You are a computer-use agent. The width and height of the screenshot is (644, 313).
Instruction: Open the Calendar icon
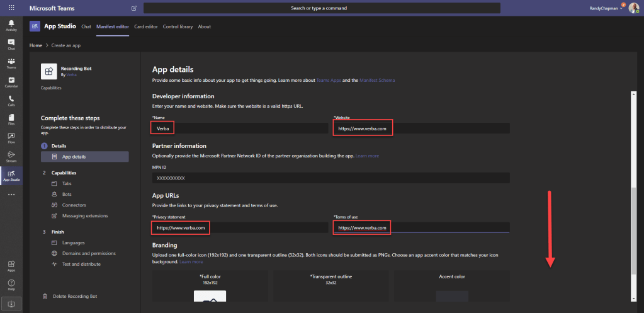11,82
